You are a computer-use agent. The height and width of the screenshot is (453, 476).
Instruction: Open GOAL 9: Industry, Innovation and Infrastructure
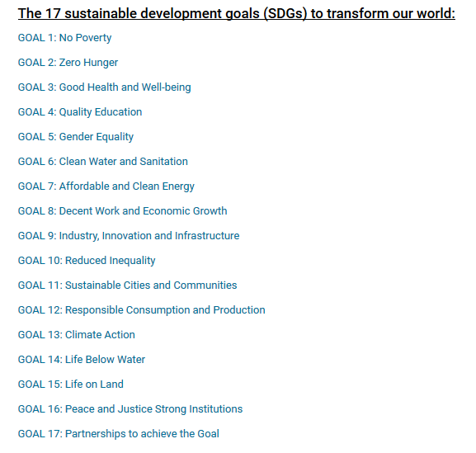pos(129,236)
